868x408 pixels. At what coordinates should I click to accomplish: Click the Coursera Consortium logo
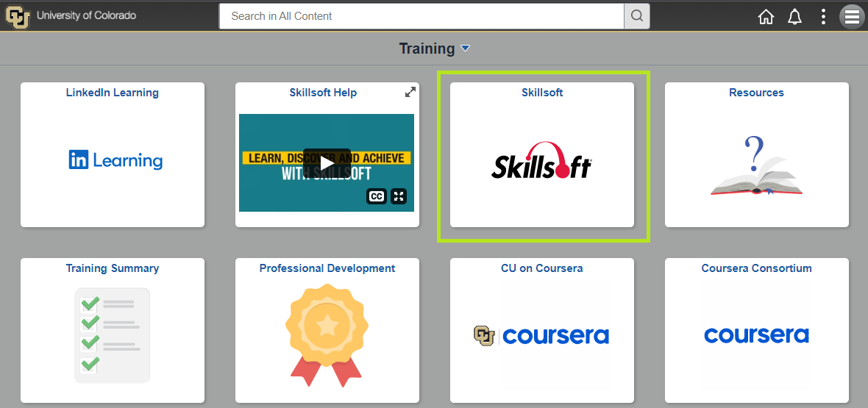pyautogui.click(x=756, y=335)
